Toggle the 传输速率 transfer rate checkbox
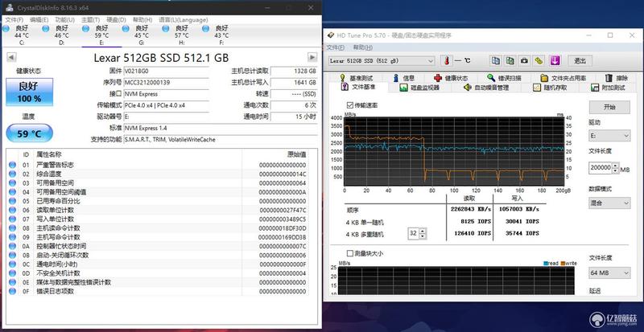This screenshot has width=644, height=332. (x=350, y=105)
